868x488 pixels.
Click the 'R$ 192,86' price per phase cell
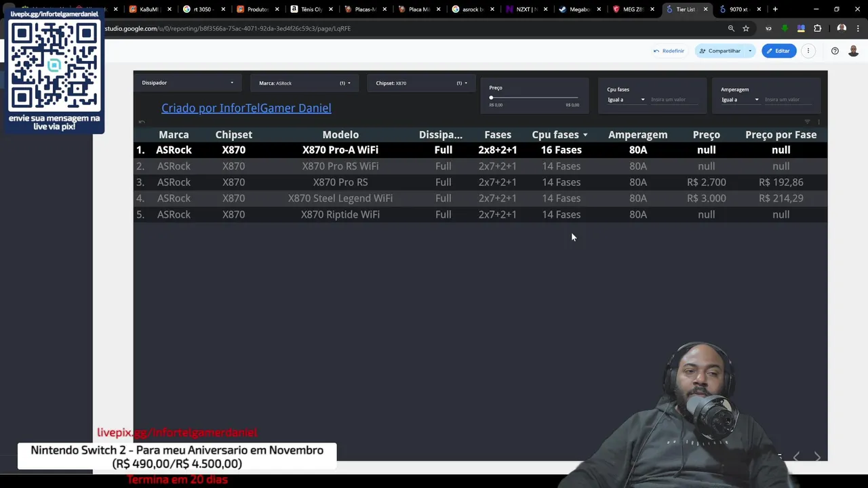[781, 182]
